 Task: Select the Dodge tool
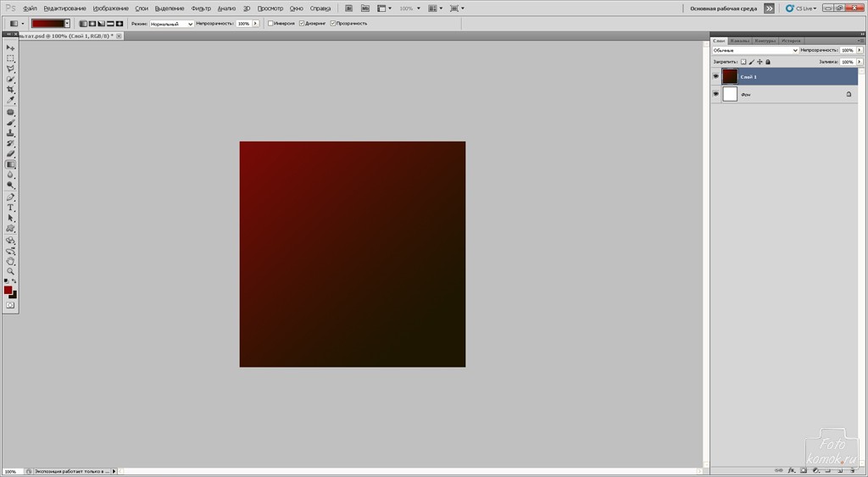10,186
